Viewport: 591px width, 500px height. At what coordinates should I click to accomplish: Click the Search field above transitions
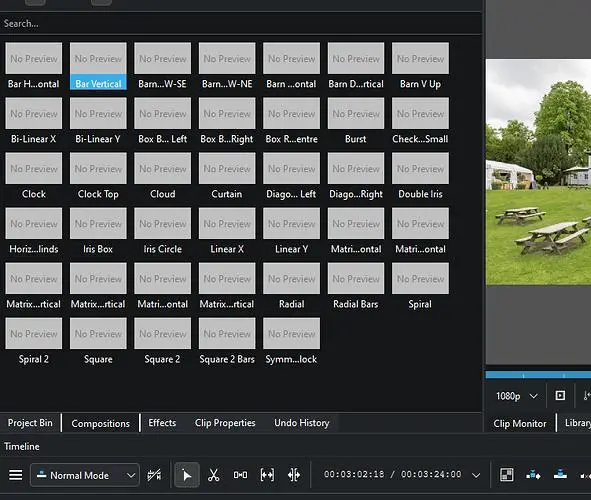[x=240, y=23]
